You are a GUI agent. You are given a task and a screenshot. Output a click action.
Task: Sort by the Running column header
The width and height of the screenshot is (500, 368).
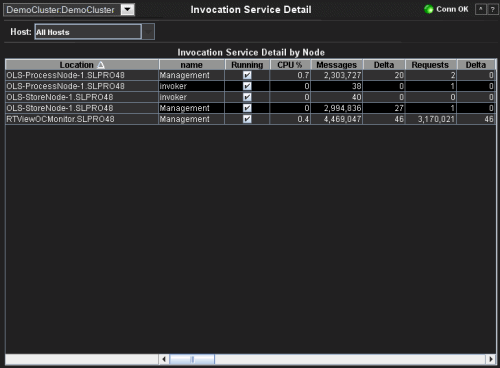[247, 65]
